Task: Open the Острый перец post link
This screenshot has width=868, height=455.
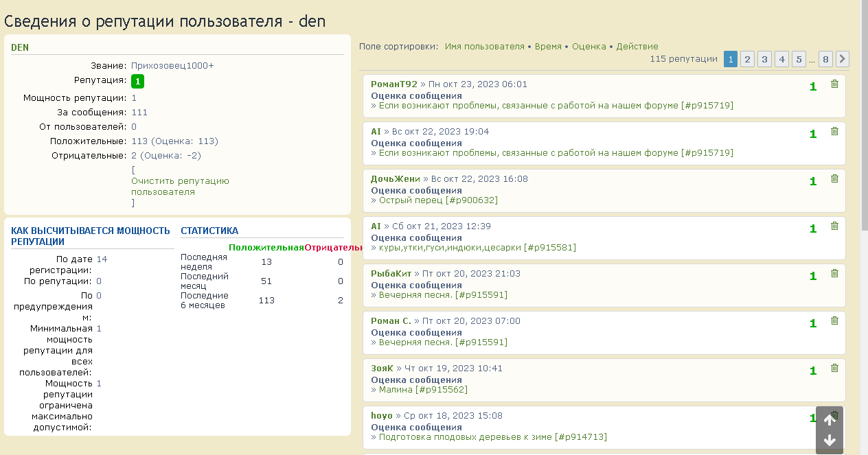Action: pyautogui.click(x=438, y=200)
